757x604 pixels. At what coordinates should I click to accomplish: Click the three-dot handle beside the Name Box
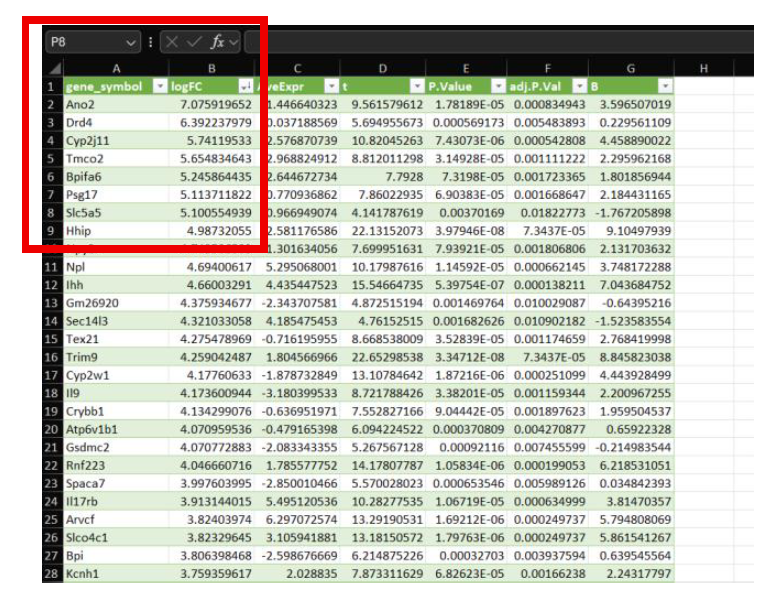coord(151,42)
